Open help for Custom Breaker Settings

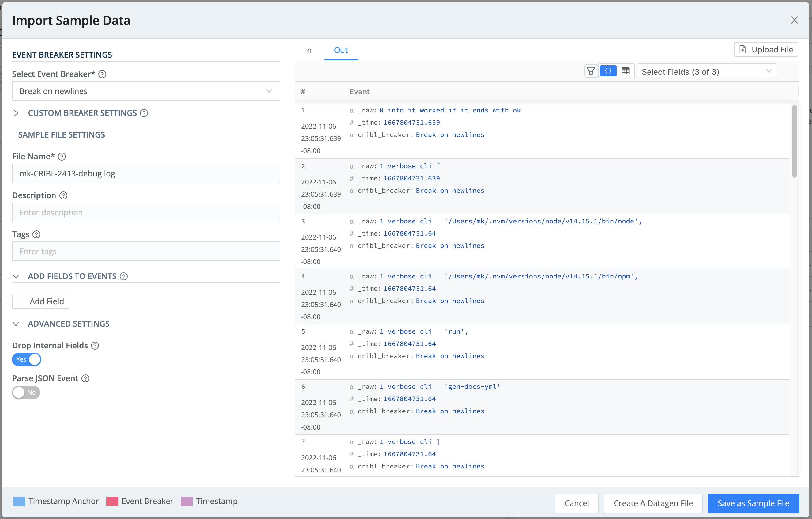point(144,113)
